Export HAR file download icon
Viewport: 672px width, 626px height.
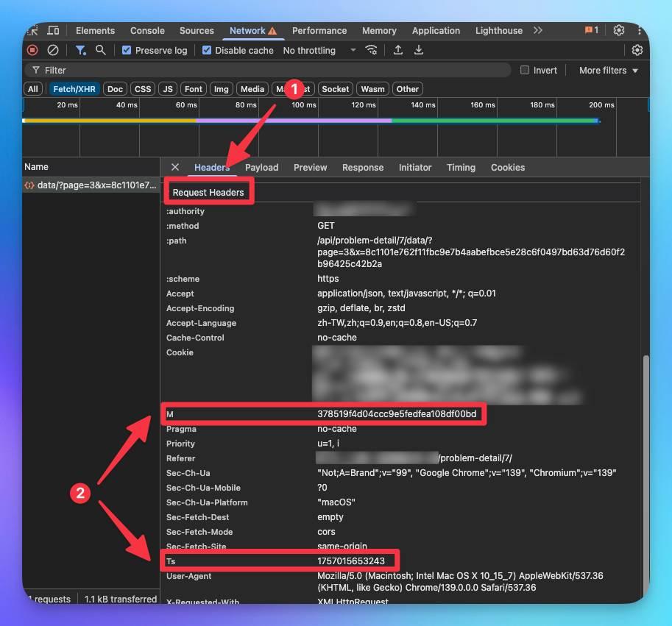[418, 51]
